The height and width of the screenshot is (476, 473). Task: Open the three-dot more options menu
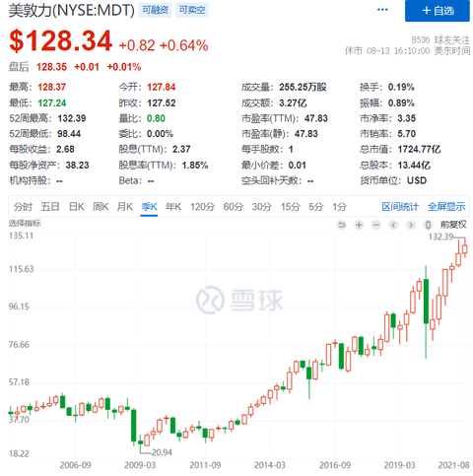[x=382, y=10]
